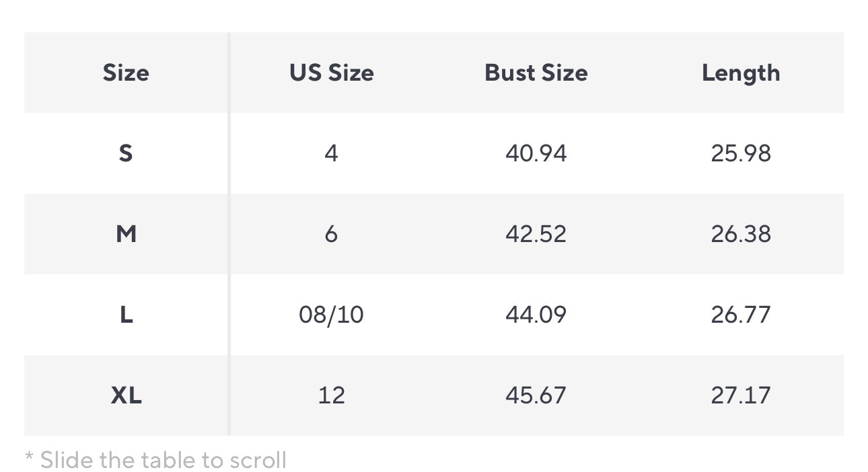Click the M size row label

pos(126,234)
